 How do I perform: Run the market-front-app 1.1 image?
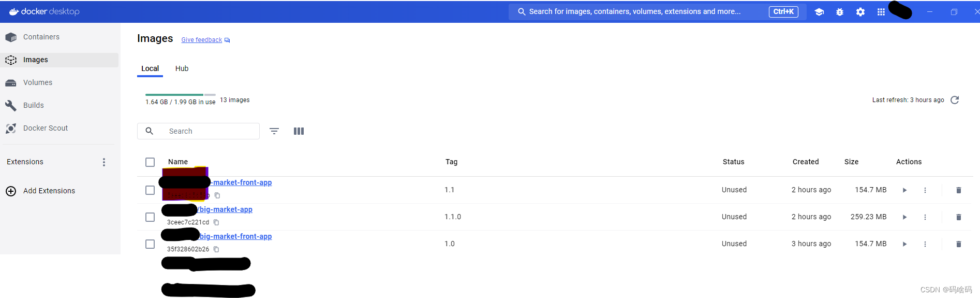pyautogui.click(x=904, y=190)
